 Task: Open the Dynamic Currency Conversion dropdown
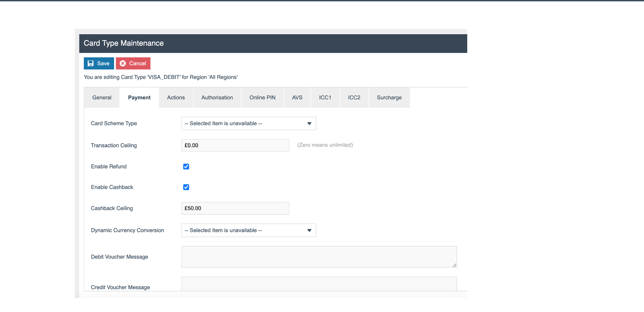(x=248, y=230)
